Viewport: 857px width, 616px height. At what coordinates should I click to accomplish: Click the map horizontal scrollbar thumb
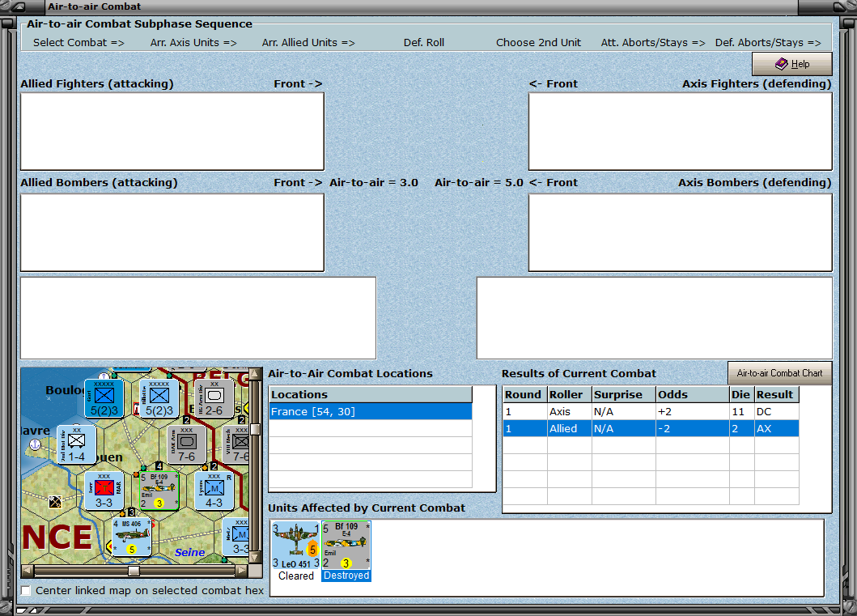pyautogui.click(x=134, y=571)
